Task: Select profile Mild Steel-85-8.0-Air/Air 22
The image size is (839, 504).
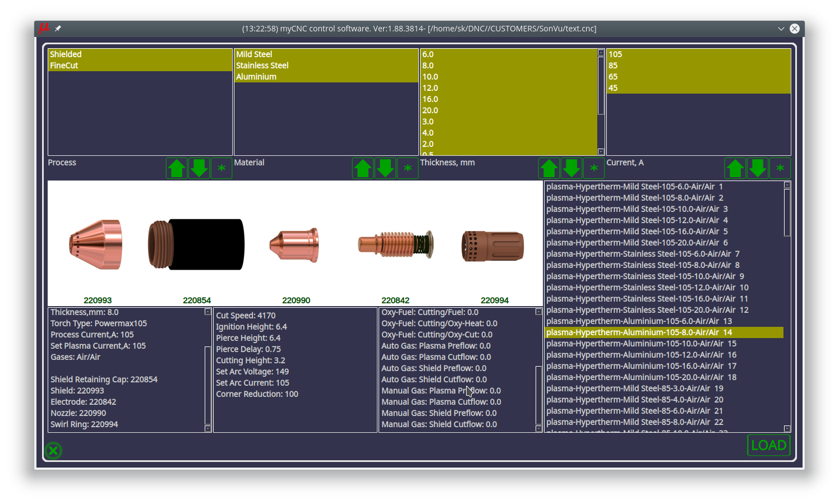Action: pos(665,422)
